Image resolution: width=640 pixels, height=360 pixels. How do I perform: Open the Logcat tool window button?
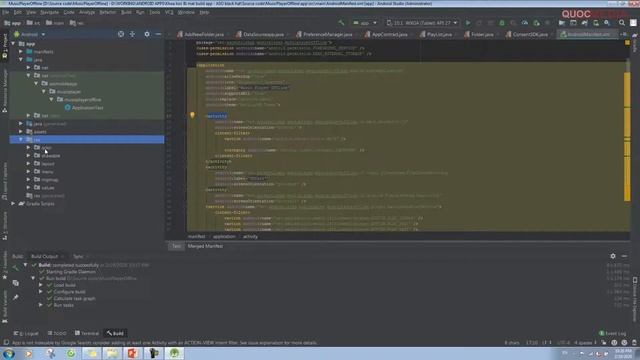pyautogui.click(x=26, y=333)
